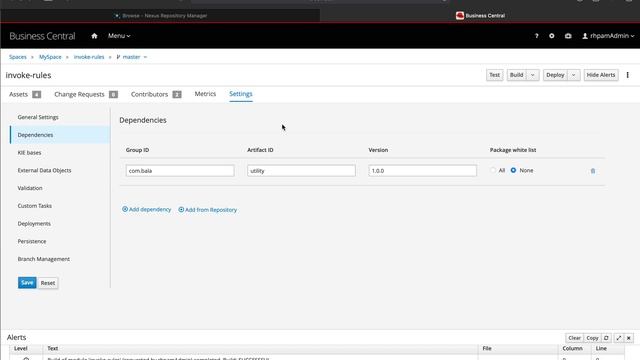Copy the alerts text
This screenshot has height=360, width=640.
coord(592,338)
